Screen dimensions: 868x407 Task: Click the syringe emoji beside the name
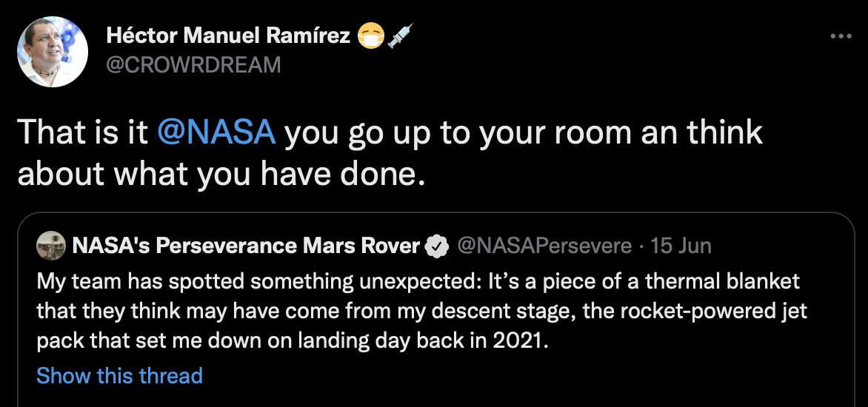coord(400,35)
